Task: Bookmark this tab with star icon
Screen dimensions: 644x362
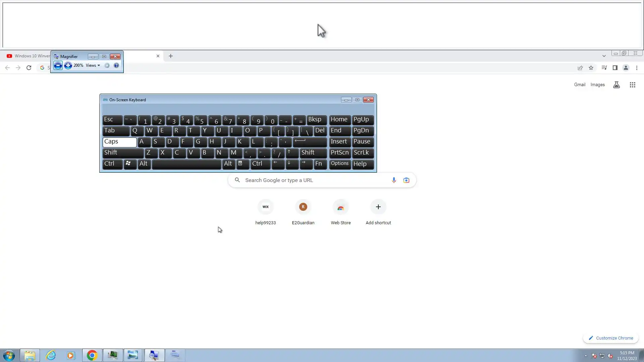Action: click(591, 68)
